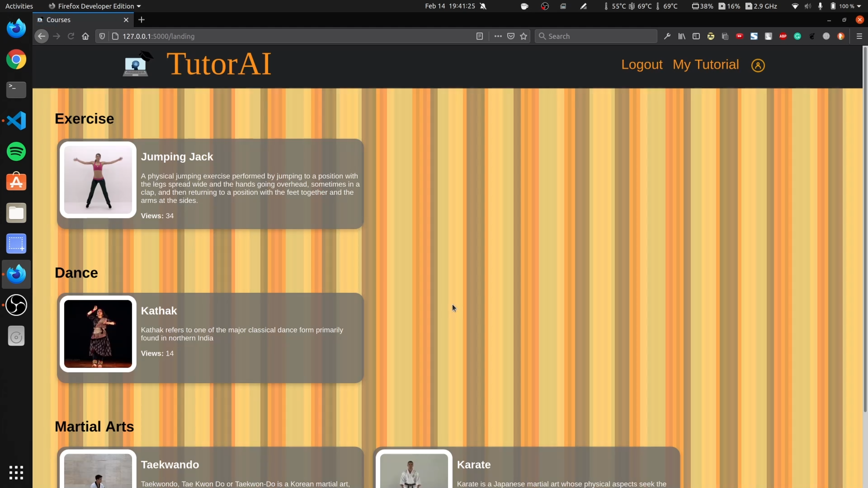Open page actions three-dot menu
Image resolution: width=868 pixels, height=488 pixels.
click(498, 36)
